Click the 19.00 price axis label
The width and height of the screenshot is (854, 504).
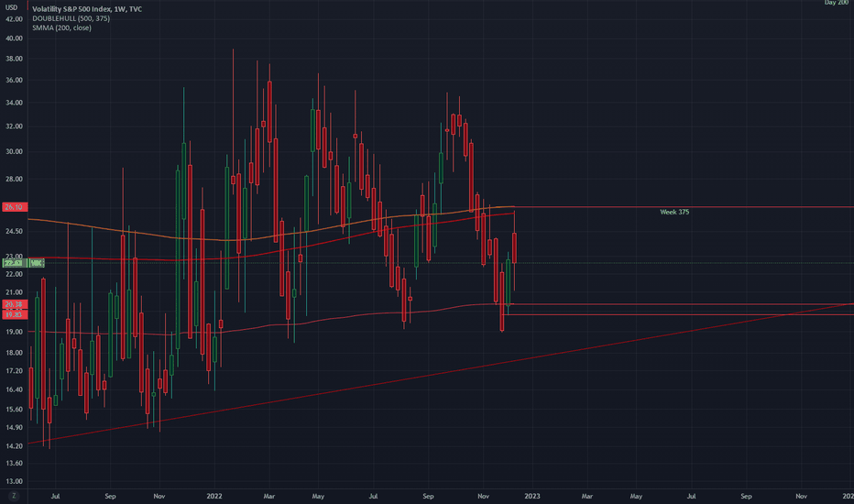14,332
